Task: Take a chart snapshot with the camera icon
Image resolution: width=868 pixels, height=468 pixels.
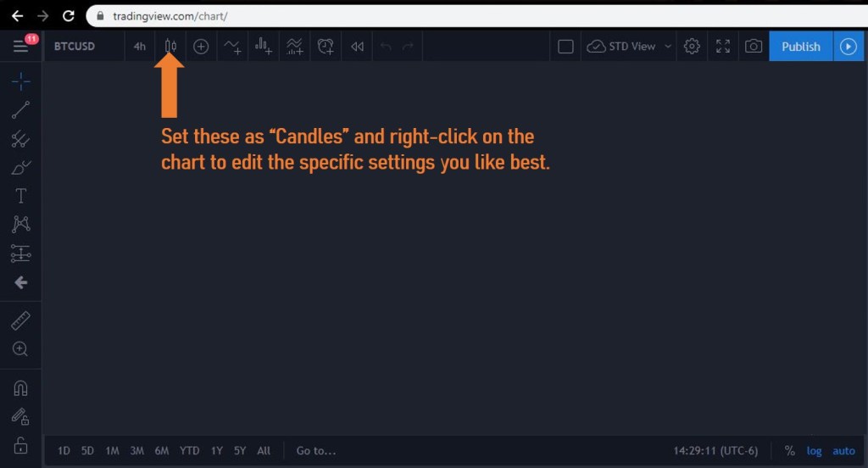Action: point(753,47)
